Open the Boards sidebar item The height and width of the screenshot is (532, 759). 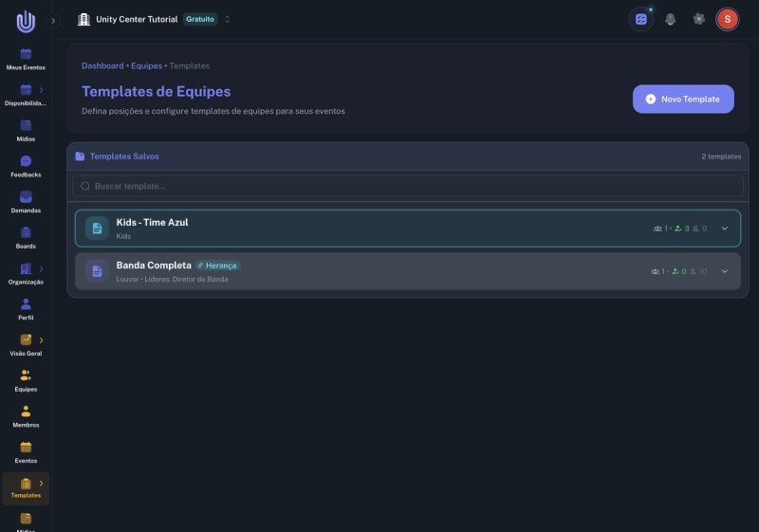pyautogui.click(x=26, y=238)
